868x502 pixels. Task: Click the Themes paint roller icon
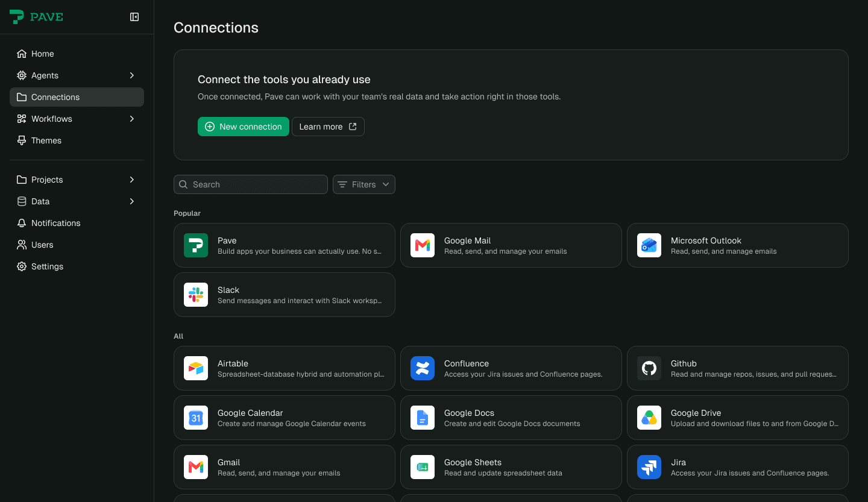[22, 140]
